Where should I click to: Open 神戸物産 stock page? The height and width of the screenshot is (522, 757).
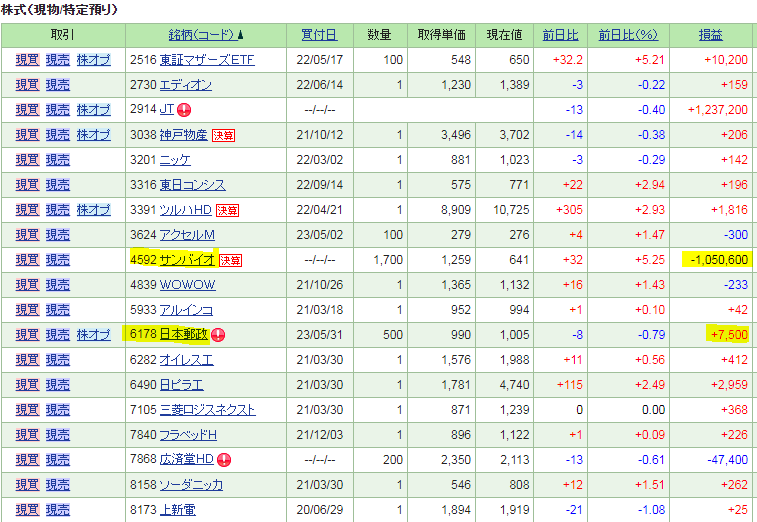pos(183,135)
